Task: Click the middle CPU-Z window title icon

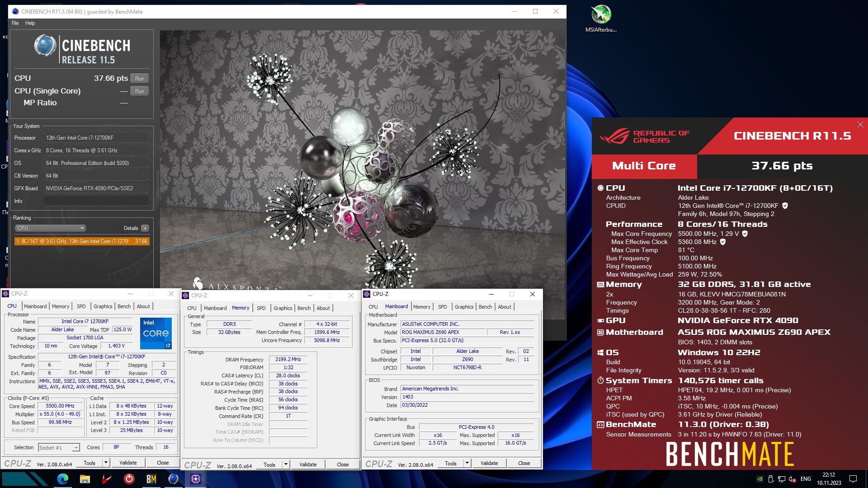Action: point(186,296)
